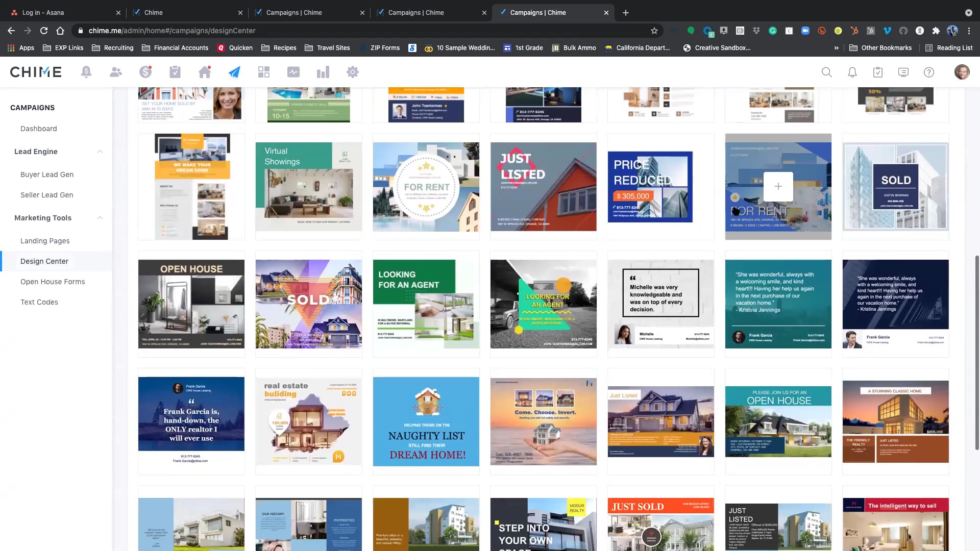Open the analytics bar-chart icon

point(323,72)
